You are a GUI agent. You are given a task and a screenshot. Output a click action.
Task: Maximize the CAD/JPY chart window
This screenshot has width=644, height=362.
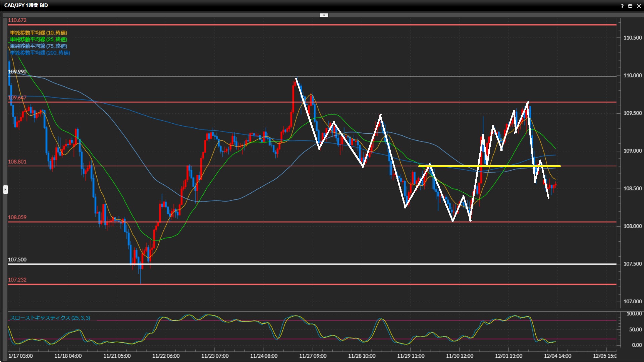(x=630, y=6)
